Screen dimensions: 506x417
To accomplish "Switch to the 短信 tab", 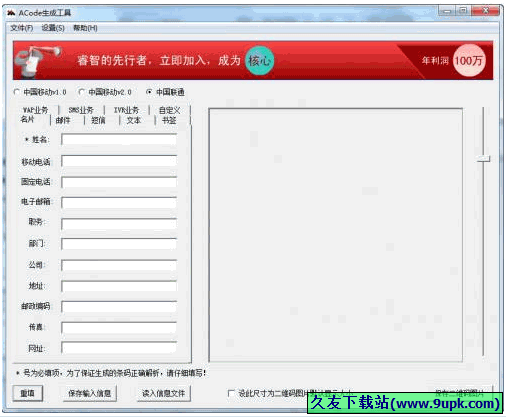I will coord(98,120).
